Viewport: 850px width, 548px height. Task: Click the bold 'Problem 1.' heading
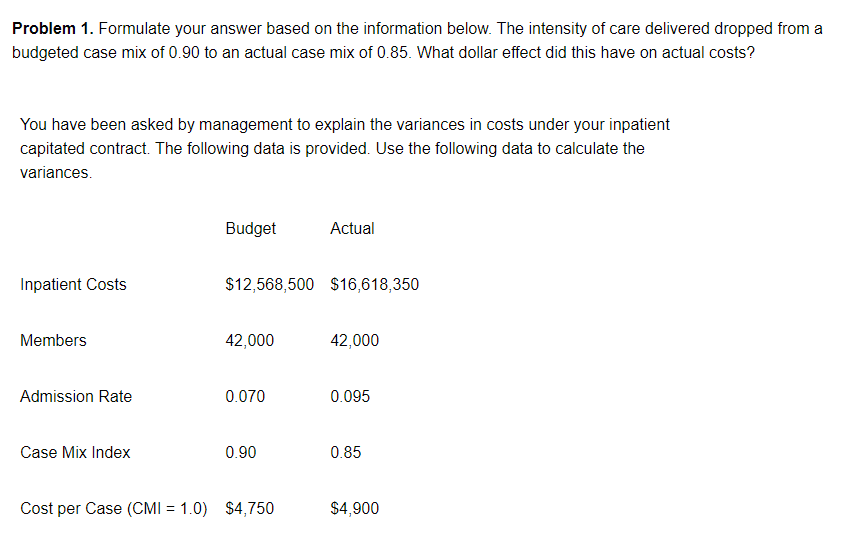[53, 28]
